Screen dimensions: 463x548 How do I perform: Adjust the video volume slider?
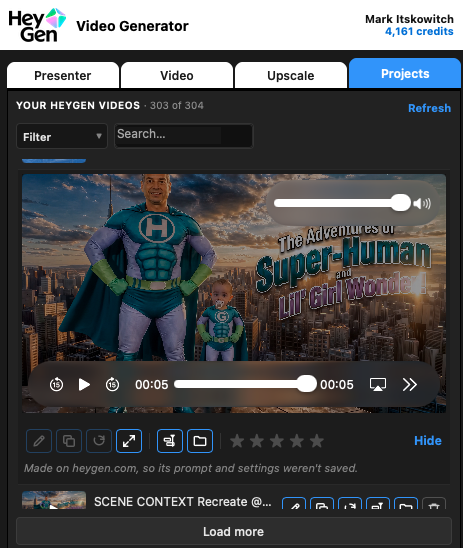[342, 203]
